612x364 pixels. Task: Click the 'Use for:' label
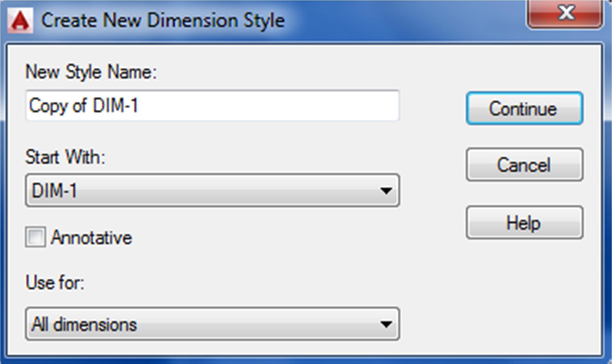tap(55, 283)
